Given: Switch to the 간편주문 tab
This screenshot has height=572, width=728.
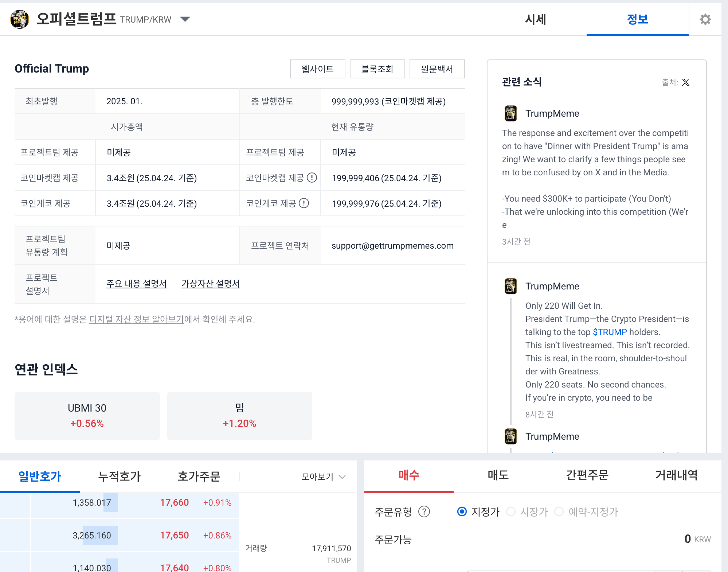Looking at the screenshot, I should [x=587, y=475].
